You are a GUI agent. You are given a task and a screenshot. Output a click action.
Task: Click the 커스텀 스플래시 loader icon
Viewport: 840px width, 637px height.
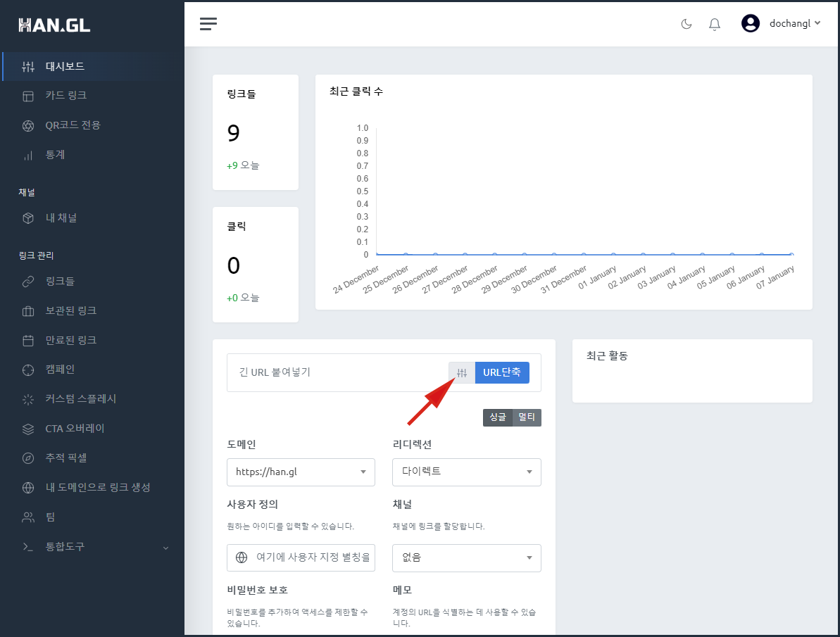click(28, 399)
